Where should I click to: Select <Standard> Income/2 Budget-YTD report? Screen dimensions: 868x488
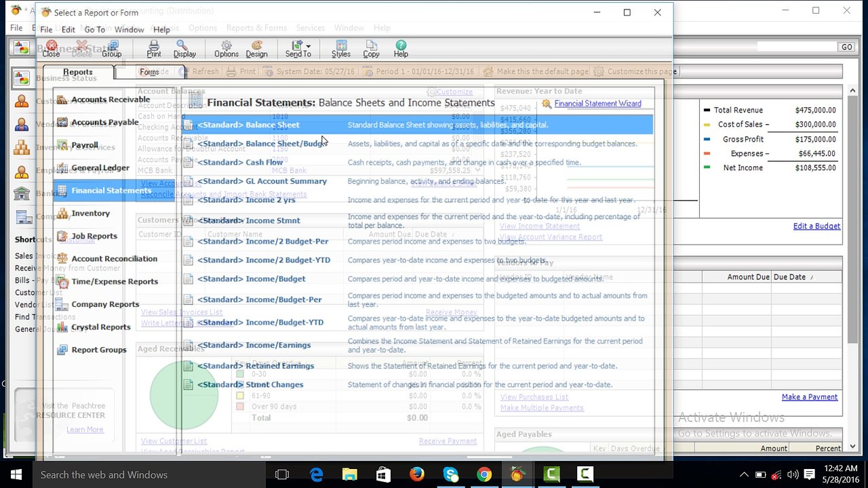click(417, 260)
